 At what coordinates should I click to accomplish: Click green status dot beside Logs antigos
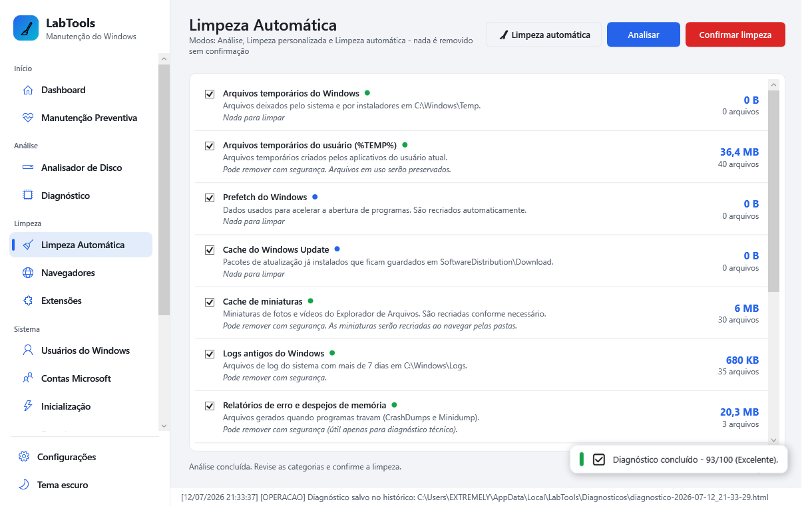[x=332, y=352]
